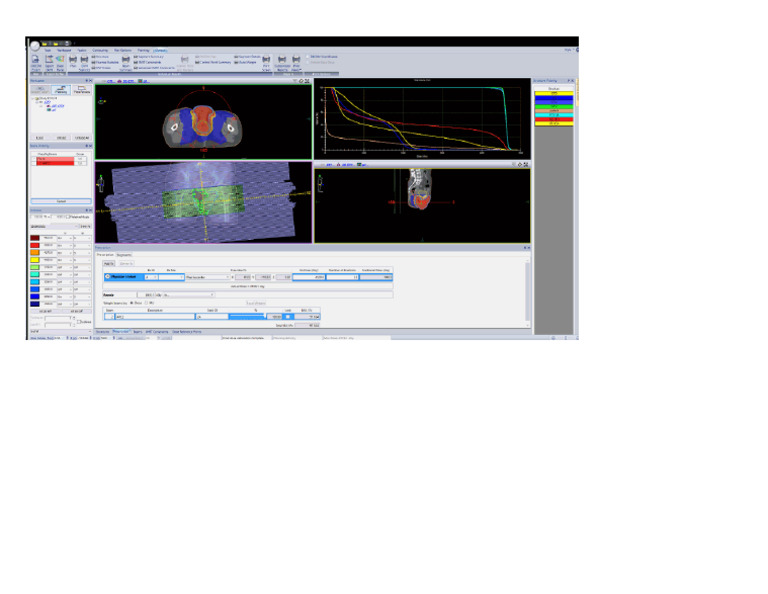Click the patient figure icon in beam's-eye view
The image size is (768, 594).
[101, 185]
